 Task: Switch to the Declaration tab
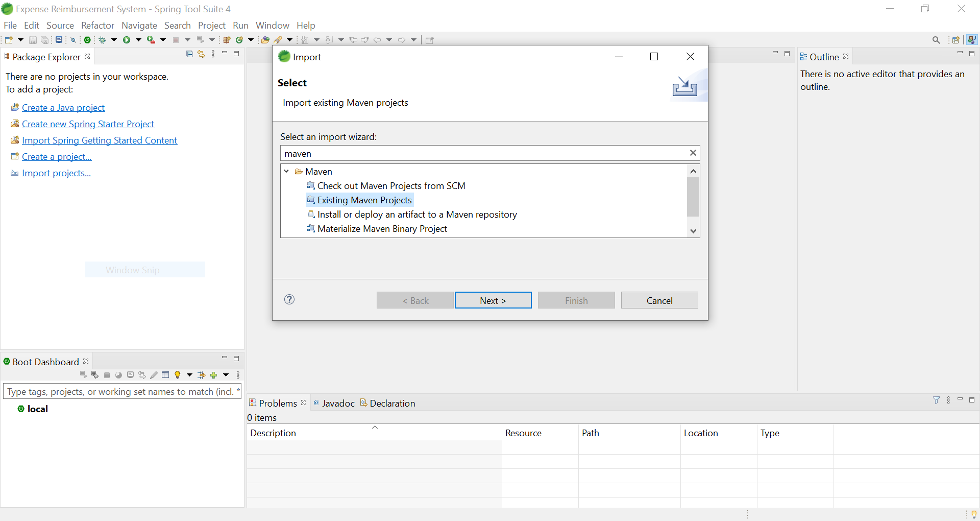coord(388,403)
